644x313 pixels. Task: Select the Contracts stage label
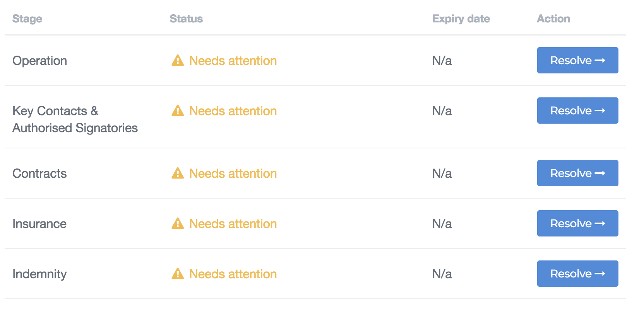[39, 174]
